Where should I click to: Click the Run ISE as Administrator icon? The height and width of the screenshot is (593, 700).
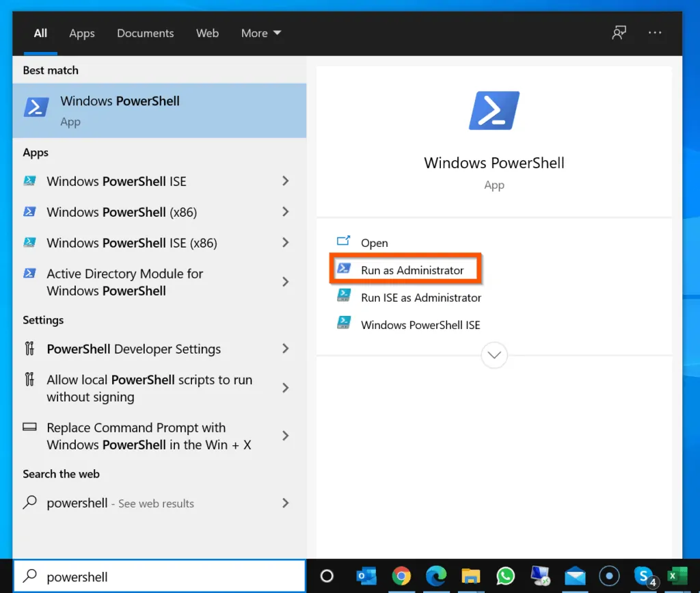coord(344,298)
